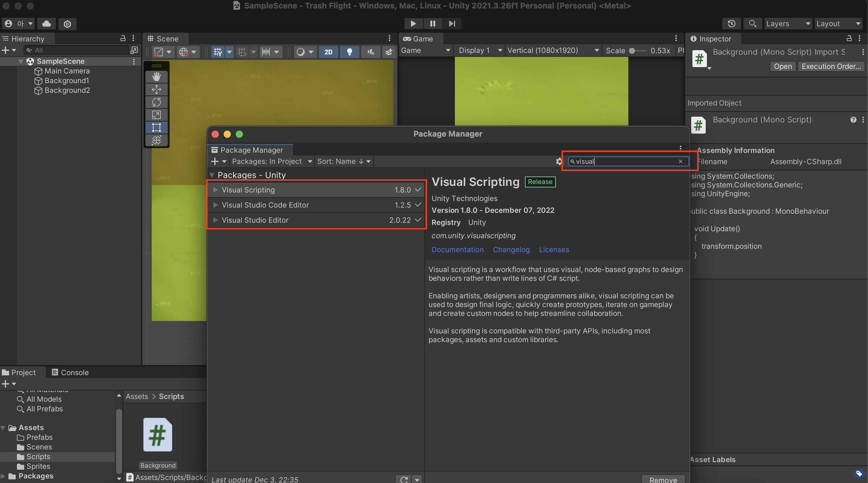Open the Documentation link
868x483 pixels.
457,250
